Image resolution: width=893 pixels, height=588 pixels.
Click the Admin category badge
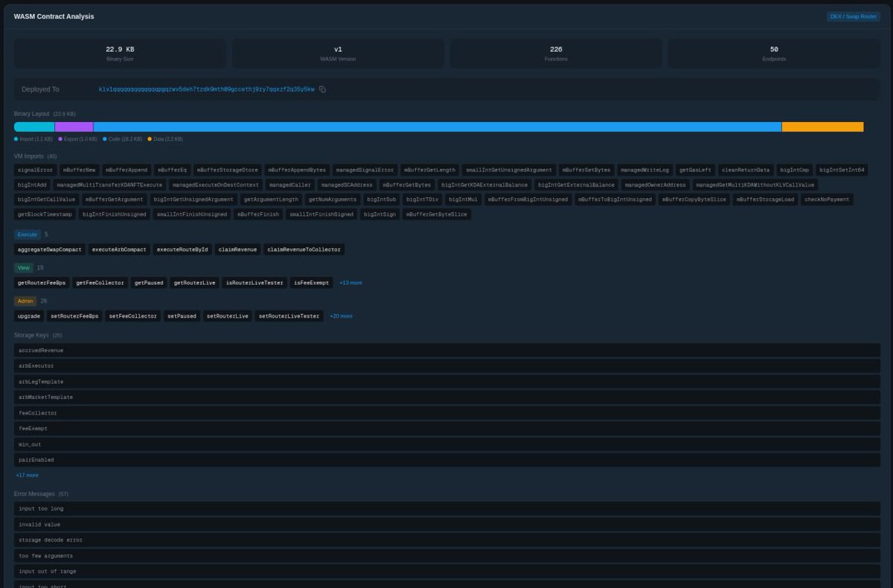25,301
